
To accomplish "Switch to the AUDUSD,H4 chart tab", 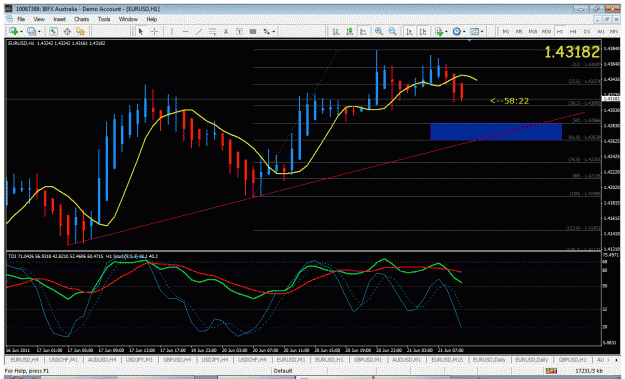I will click(102, 360).
